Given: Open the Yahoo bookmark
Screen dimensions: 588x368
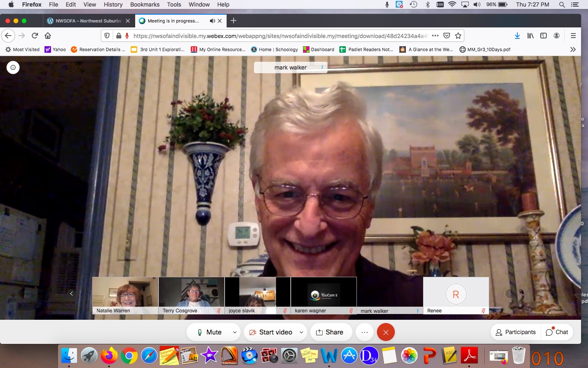Looking at the screenshot, I should (x=55, y=49).
